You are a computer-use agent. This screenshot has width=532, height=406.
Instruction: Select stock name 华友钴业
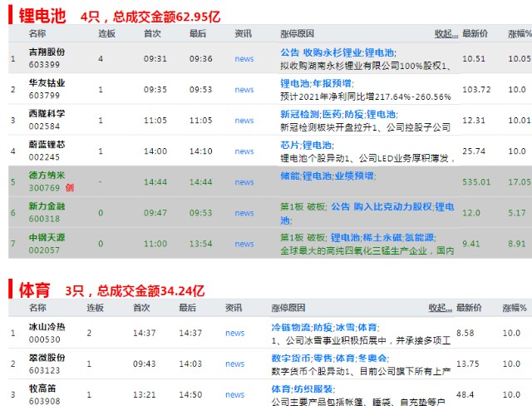coord(47,83)
